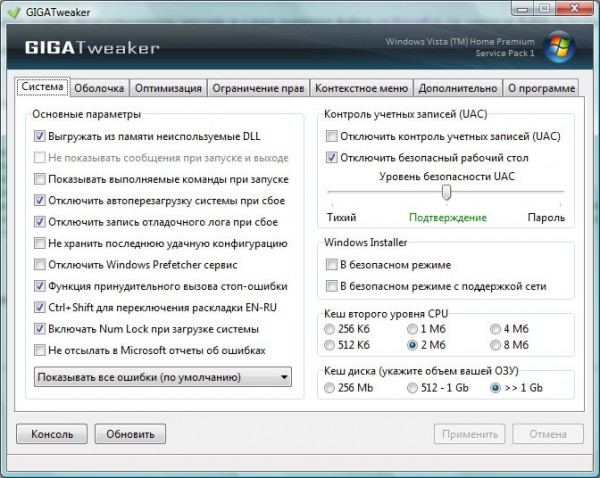
Task: Enable Windows Installer В безопасном режиме
Action: (332, 264)
